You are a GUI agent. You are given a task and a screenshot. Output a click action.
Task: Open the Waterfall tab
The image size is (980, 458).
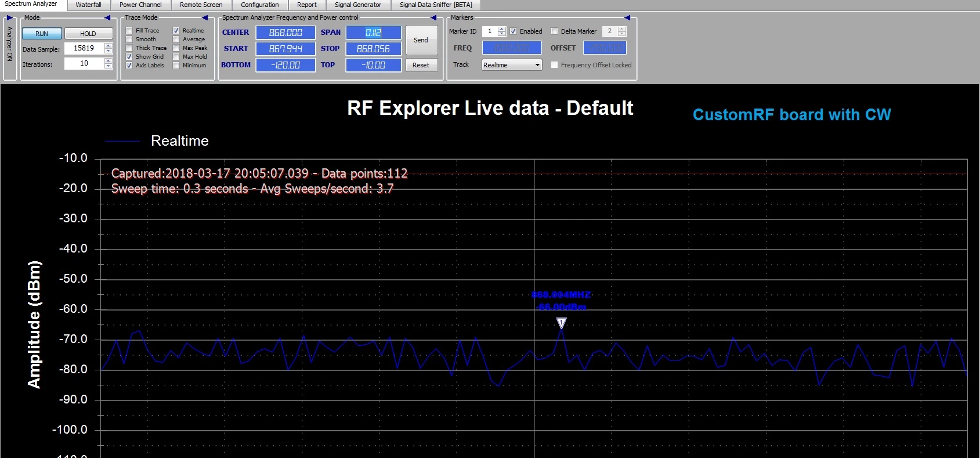coord(88,5)
